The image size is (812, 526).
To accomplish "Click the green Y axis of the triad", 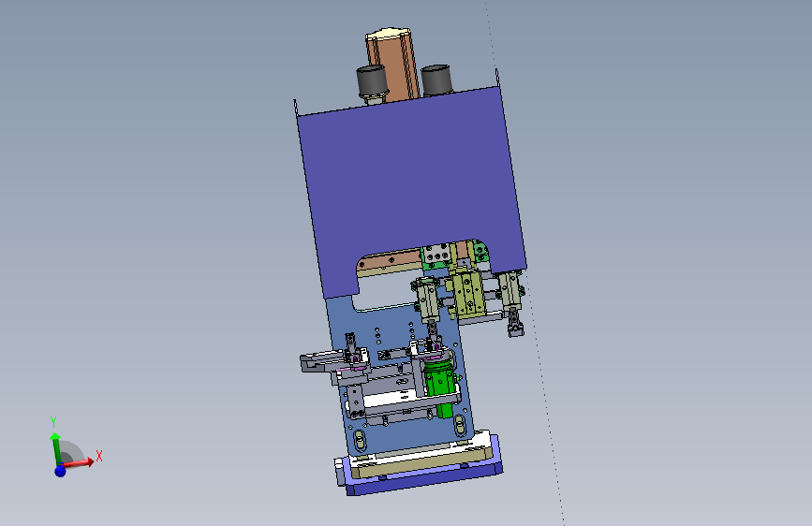I will pyautogui.click(x=55, y=450).
